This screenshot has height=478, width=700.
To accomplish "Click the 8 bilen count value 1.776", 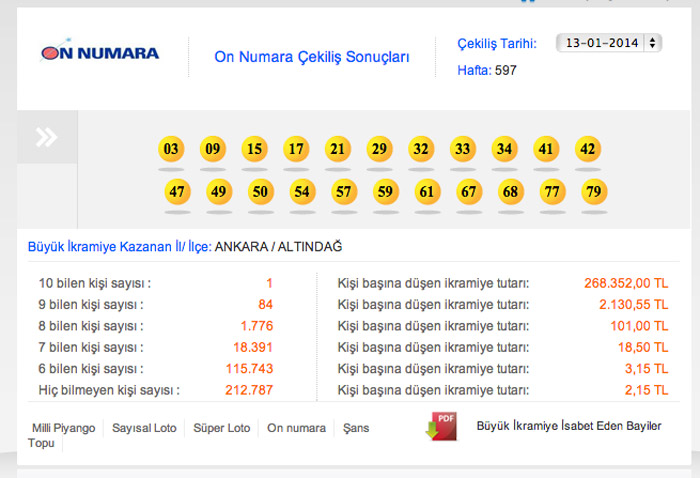I will pos(257,326).
